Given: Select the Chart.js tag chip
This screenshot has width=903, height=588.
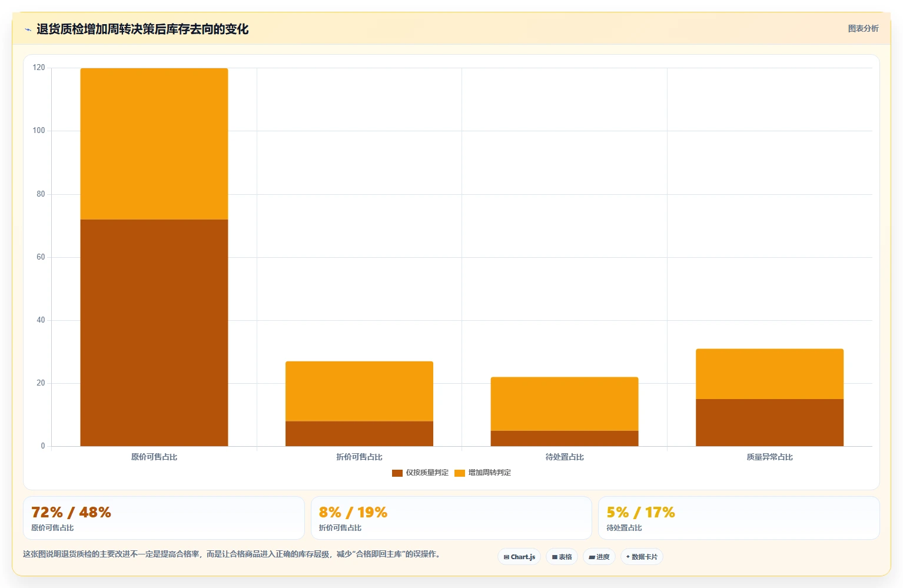Looking at the screenshot, I should 519,557.
